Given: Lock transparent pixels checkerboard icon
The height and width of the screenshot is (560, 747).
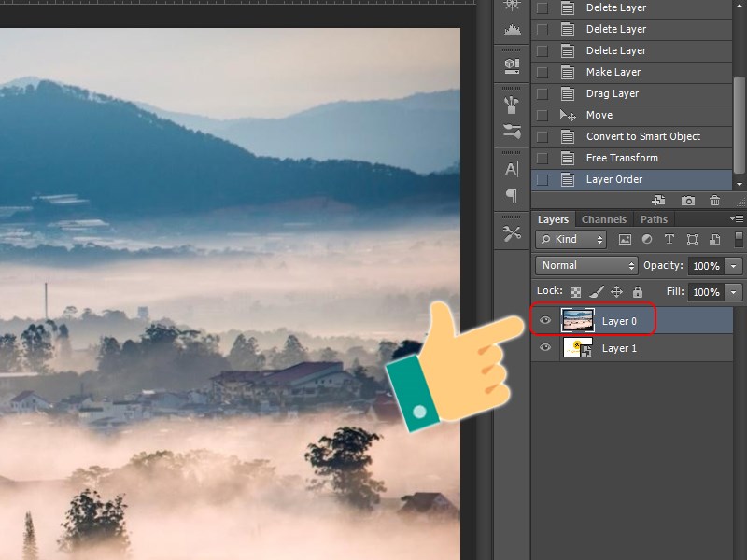Looking at the screenshot, I should pos(576,292).
